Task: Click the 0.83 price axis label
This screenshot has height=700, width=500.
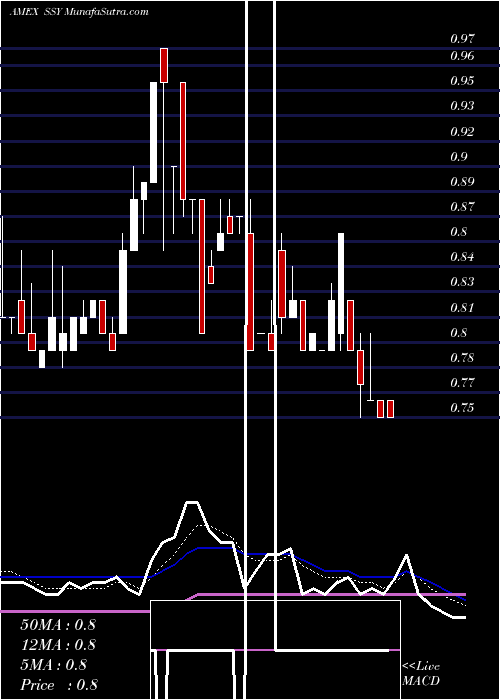Action: 462,282
